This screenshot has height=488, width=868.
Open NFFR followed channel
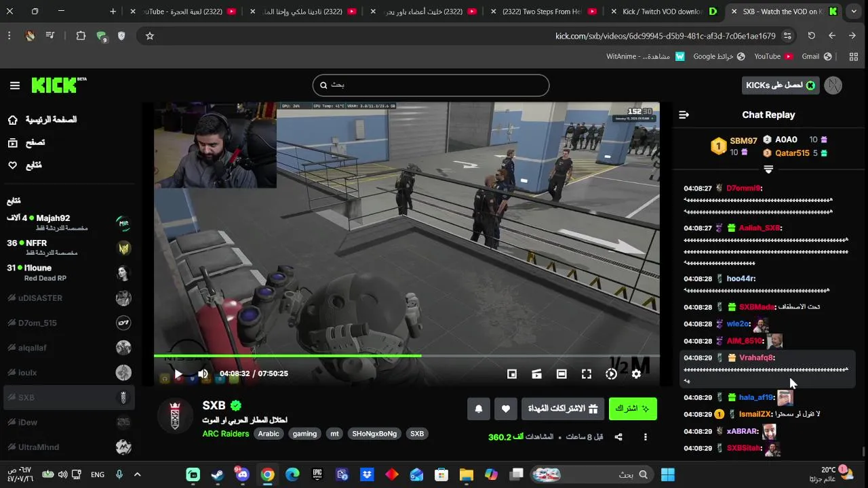point(68,247)
